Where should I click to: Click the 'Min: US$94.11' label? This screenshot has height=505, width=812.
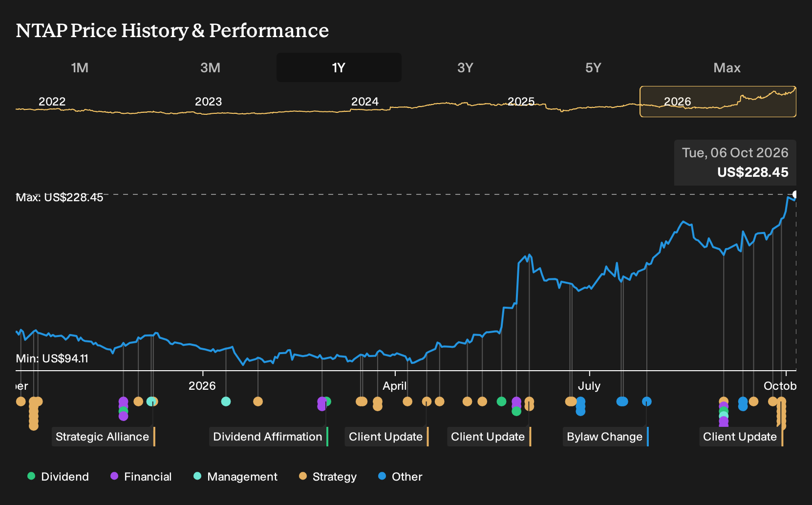52,358
